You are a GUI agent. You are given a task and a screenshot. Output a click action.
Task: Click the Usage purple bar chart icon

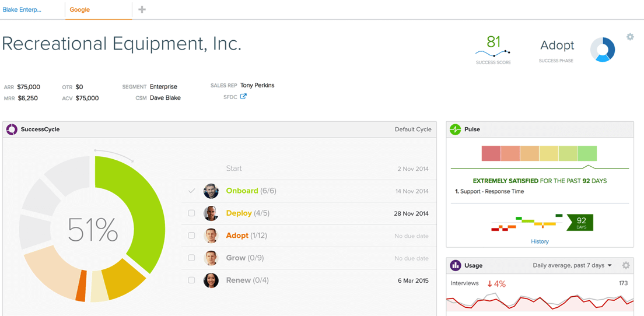coord(456,265)
